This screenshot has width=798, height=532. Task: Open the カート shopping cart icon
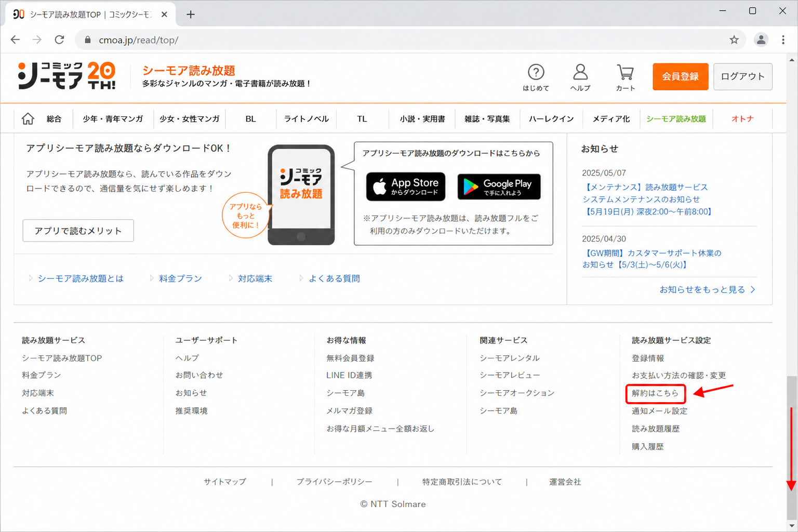626,77
